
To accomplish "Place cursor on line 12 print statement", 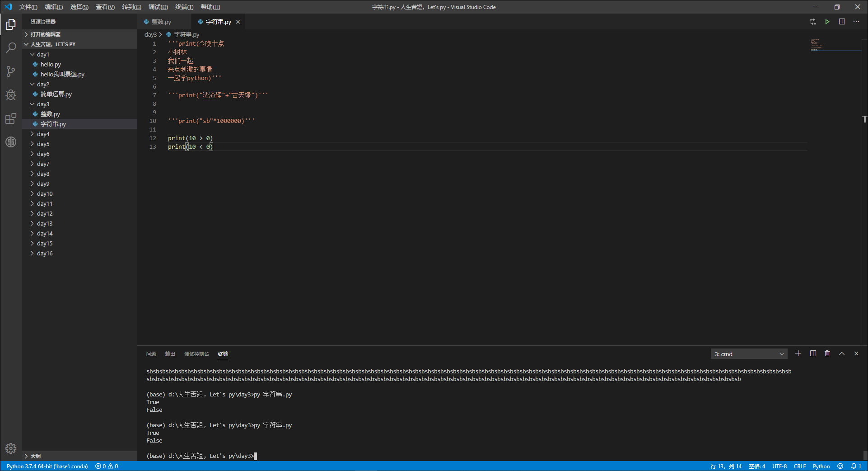I will tap(190, 138).
